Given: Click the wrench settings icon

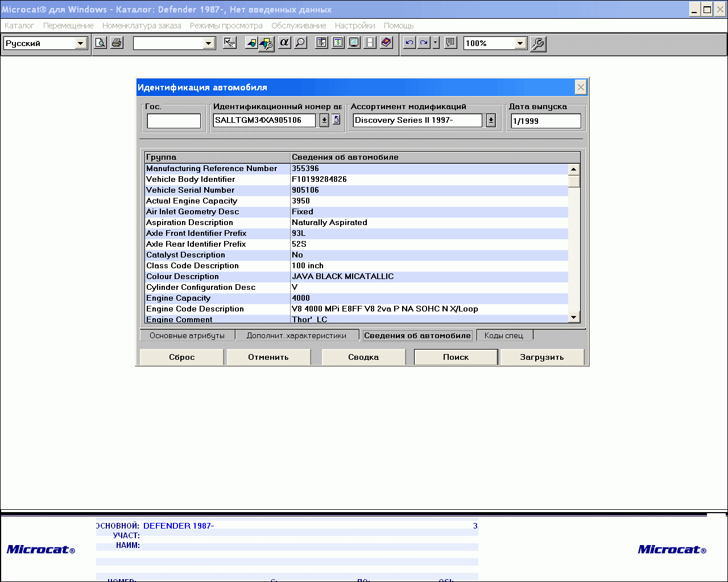Looking at the screenshot, I should pyautogui.click(x=538, y=44).
